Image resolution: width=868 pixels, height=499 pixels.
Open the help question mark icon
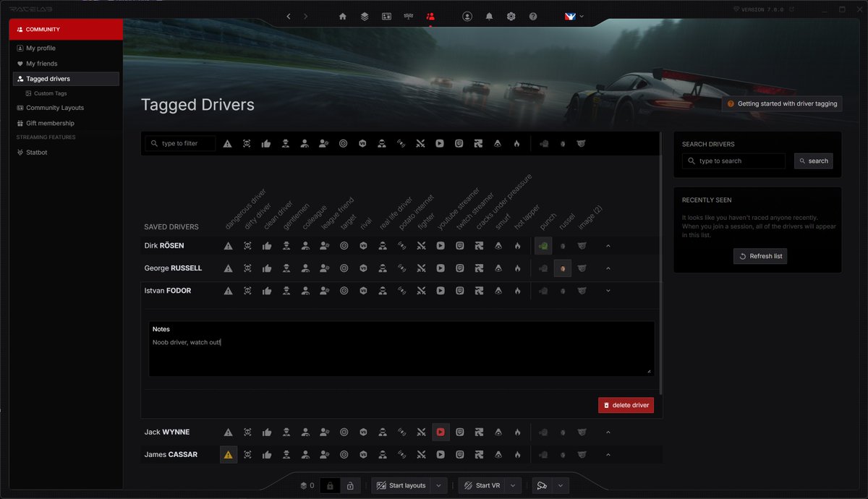tap(533, 16)
